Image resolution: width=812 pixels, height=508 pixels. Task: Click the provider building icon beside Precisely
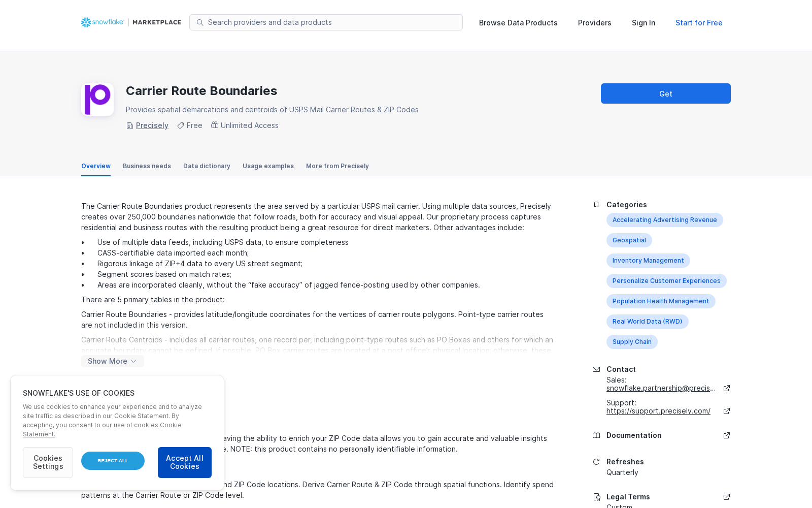pos(130,125)
